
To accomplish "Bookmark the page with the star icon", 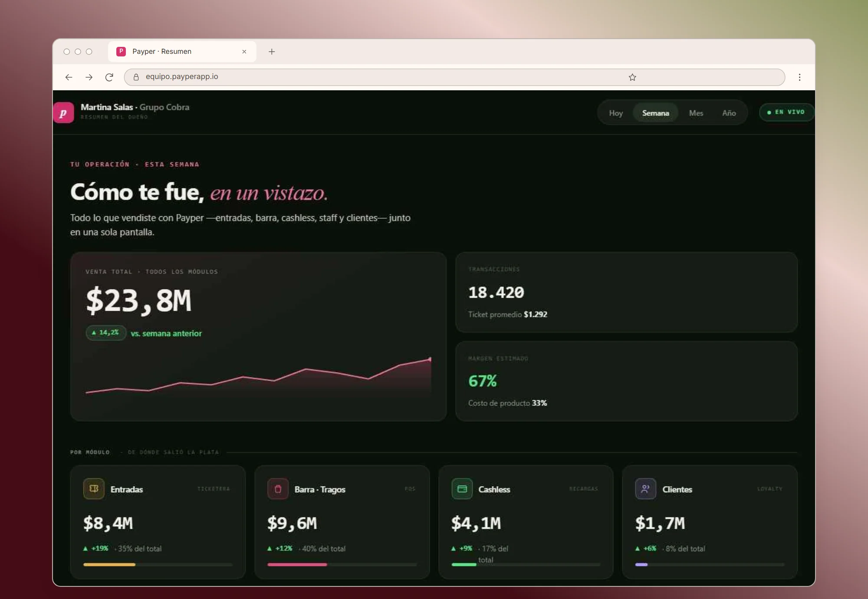I will click(x=632, y=77).
